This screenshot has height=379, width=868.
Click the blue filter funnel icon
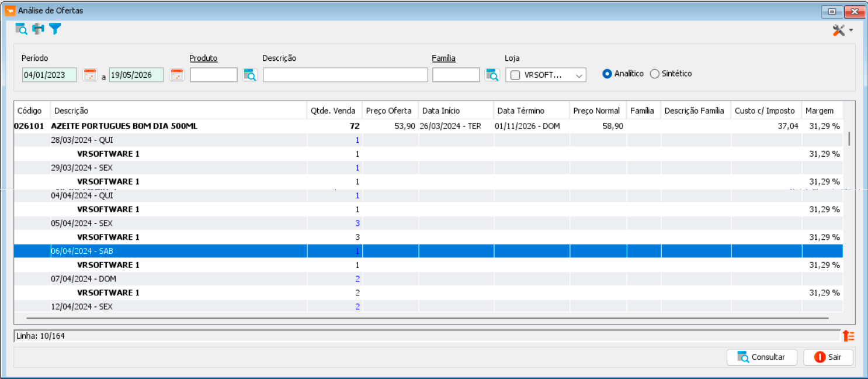click(55, 29)
